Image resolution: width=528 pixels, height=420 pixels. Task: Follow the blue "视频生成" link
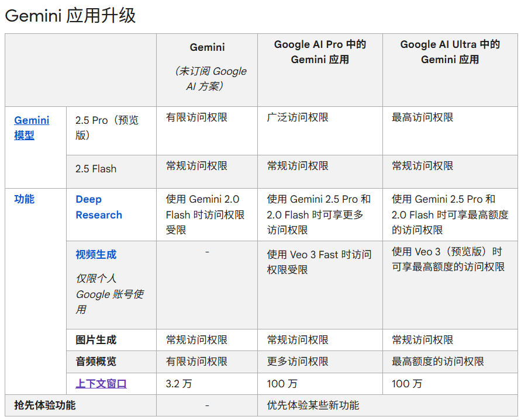pos(96,255)
